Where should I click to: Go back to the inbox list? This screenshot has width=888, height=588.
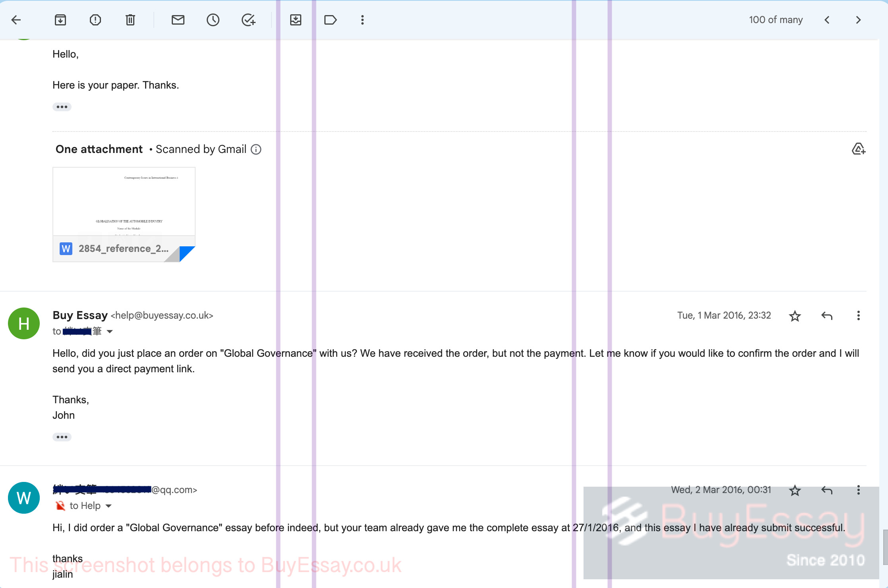[x=16, y=20]
